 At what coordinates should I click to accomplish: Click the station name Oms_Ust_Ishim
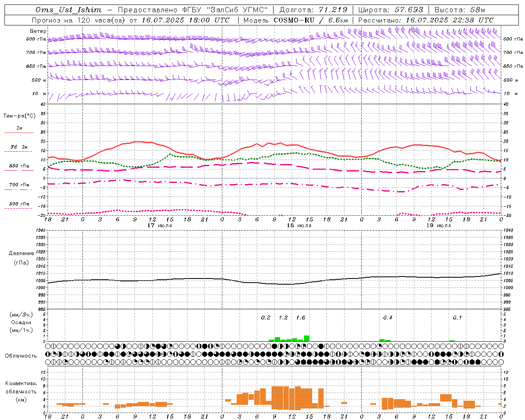[x=68, y=10]
